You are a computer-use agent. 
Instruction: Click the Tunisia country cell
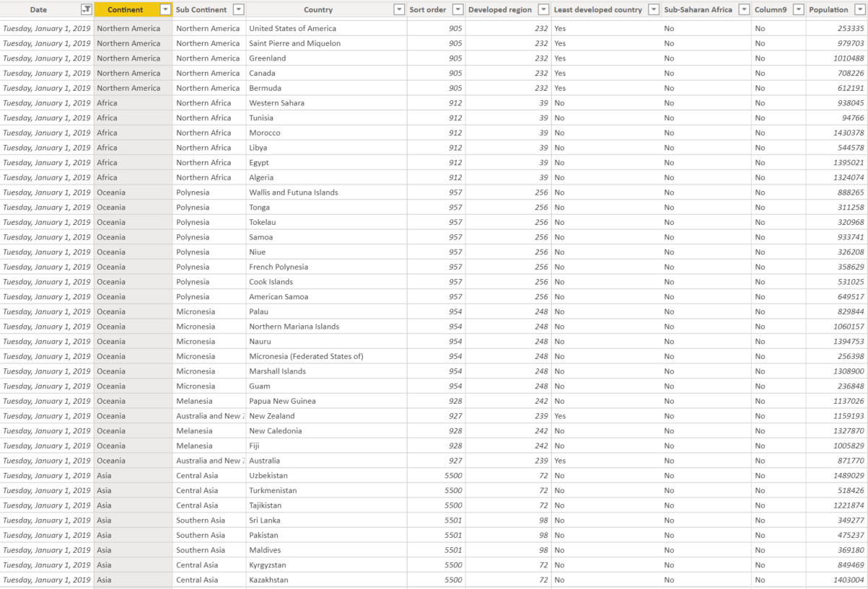point(326,118)
